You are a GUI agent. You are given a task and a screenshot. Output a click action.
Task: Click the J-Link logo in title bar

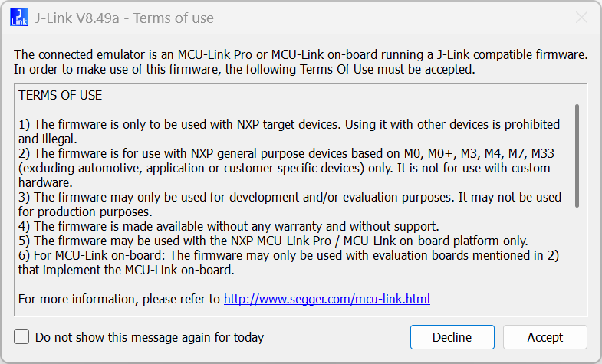[20, 18]
